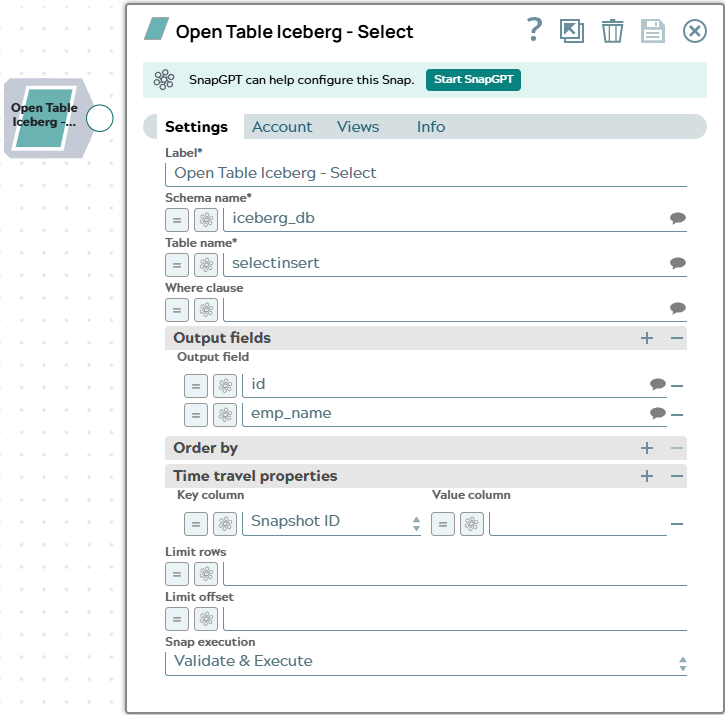Open suggestions bubble for emp_name field
Image resolution: width=725 pixels, height=715 pixels.
[x=657, y=413]
